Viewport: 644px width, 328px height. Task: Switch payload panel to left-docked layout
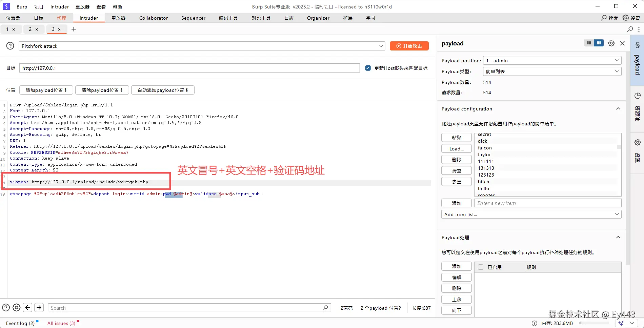click(x=589, y=43)
